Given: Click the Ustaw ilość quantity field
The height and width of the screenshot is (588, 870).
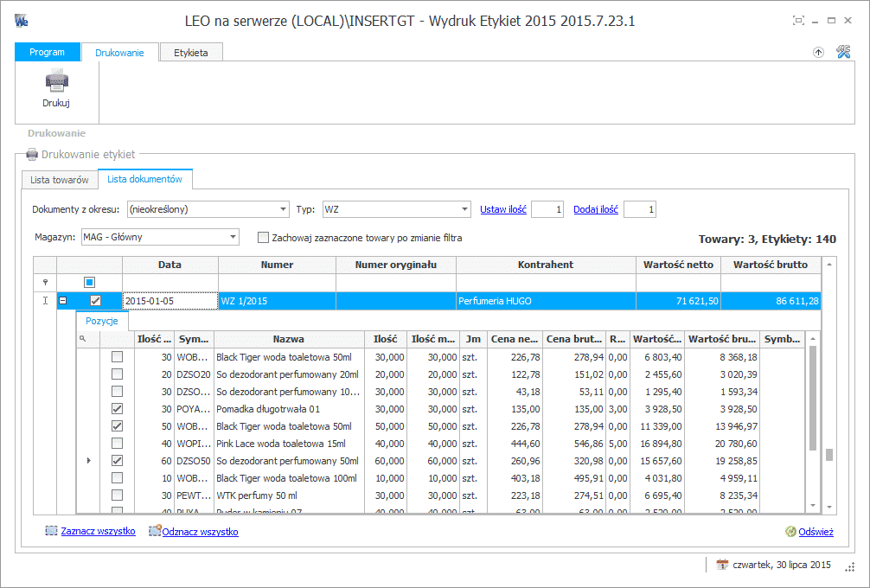Looking at the screenshot, I should coord(547,209).
